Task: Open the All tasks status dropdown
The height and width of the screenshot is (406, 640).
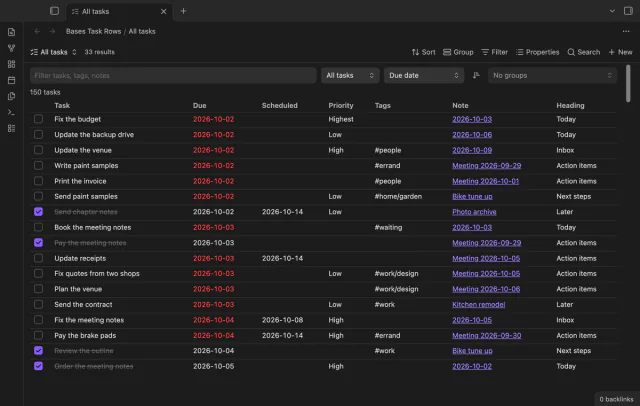Action: point(350,75)
